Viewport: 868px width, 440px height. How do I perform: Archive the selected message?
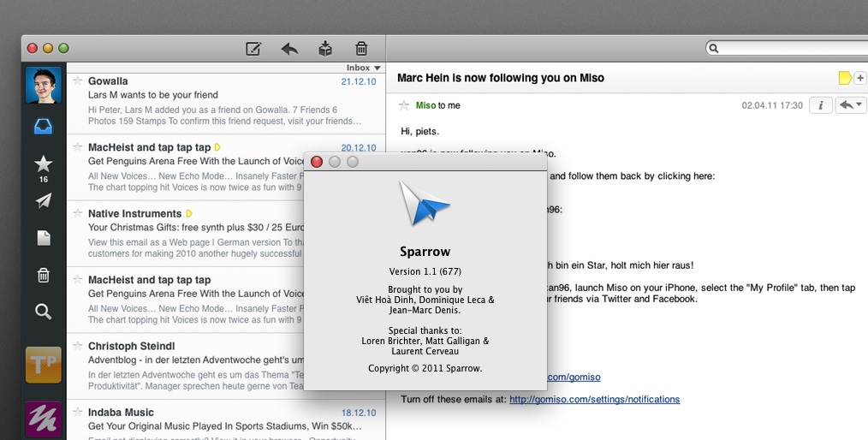[x=325, y=49]
